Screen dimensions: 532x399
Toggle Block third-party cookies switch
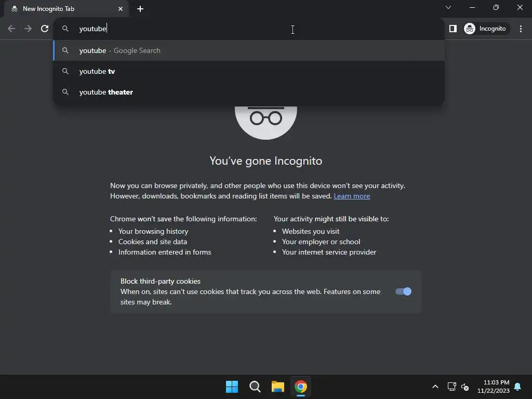pyautogui.click(x=403, y=291)
